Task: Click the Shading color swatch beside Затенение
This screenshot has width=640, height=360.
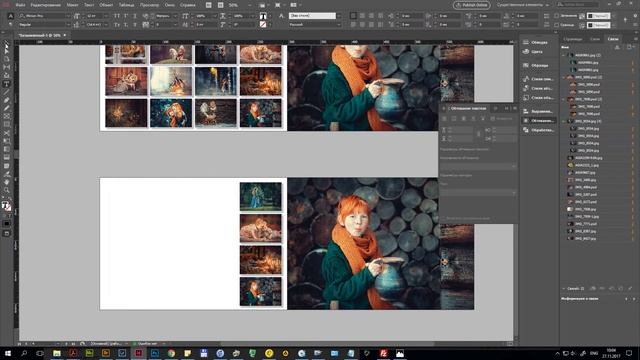Action: [x=598, y=16]
